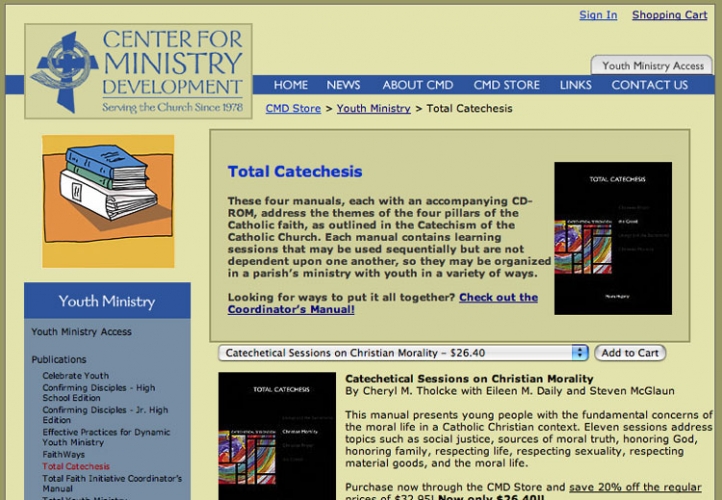Open Celebrate Youth in the sidebar
This screenshot has width=722, height=500.
tap(76, 376)
